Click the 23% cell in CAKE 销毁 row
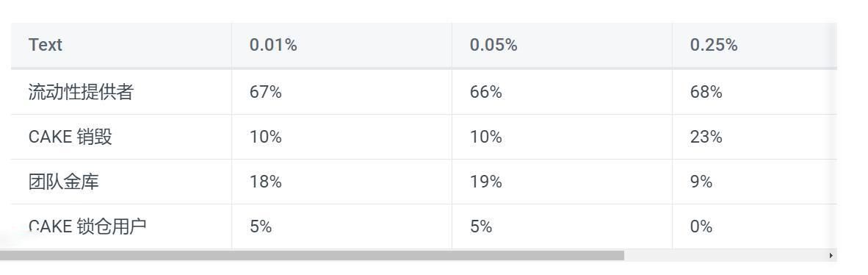Viewport: 868px width, 275px height. pos(706,137)
